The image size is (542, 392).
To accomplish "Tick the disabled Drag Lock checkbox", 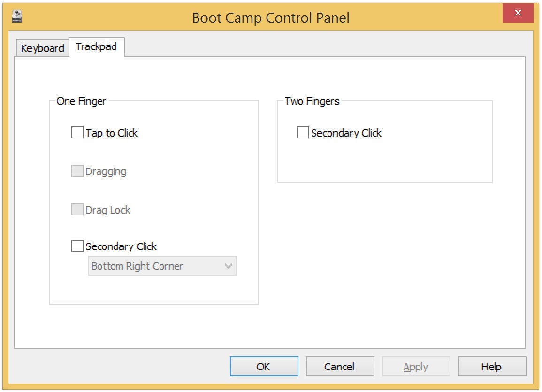I will [77, 209].
